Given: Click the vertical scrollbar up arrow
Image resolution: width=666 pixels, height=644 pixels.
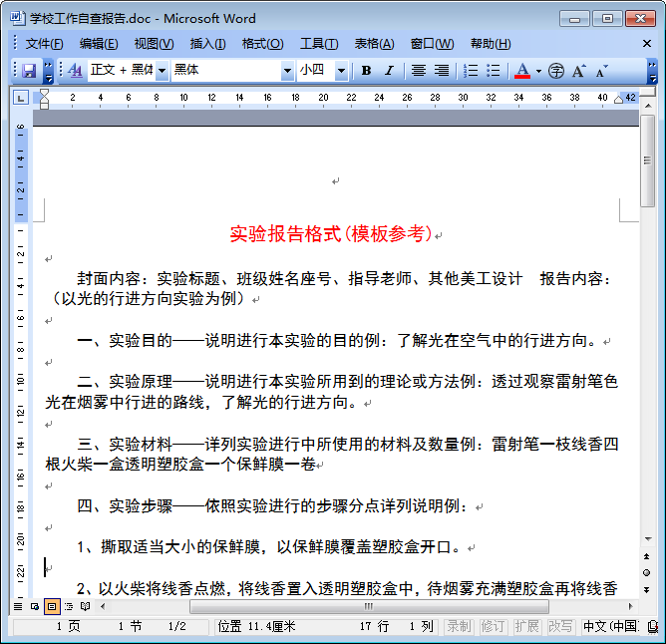Looking at the screenshot, I should click(x=648, y=106).
